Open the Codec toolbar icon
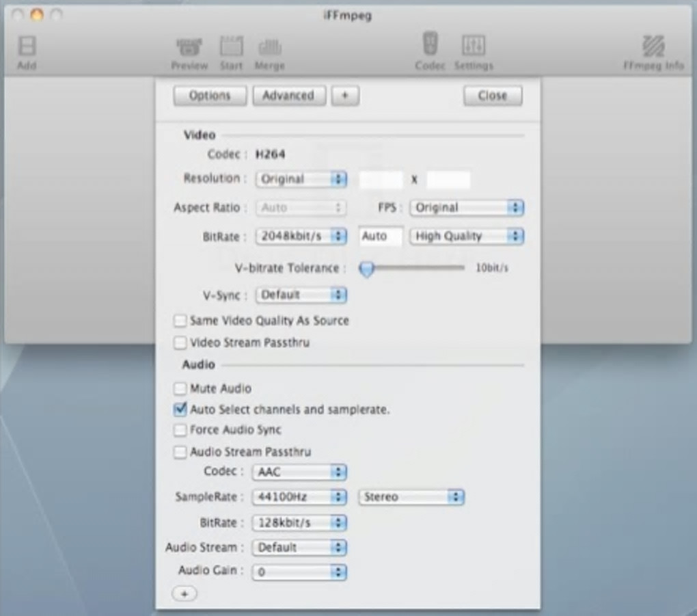The width and height of the screenshot is (697, 616). [430, 51]
